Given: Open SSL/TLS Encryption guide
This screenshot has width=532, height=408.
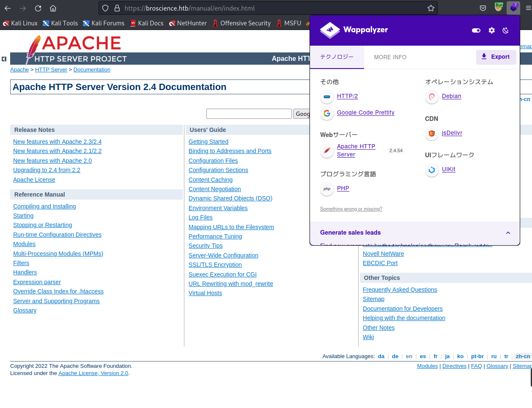Looking at the screenshot, I should 215,265.
